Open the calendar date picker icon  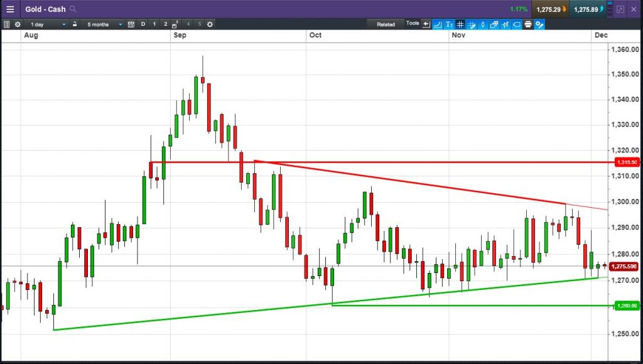(x=131, y=24)
